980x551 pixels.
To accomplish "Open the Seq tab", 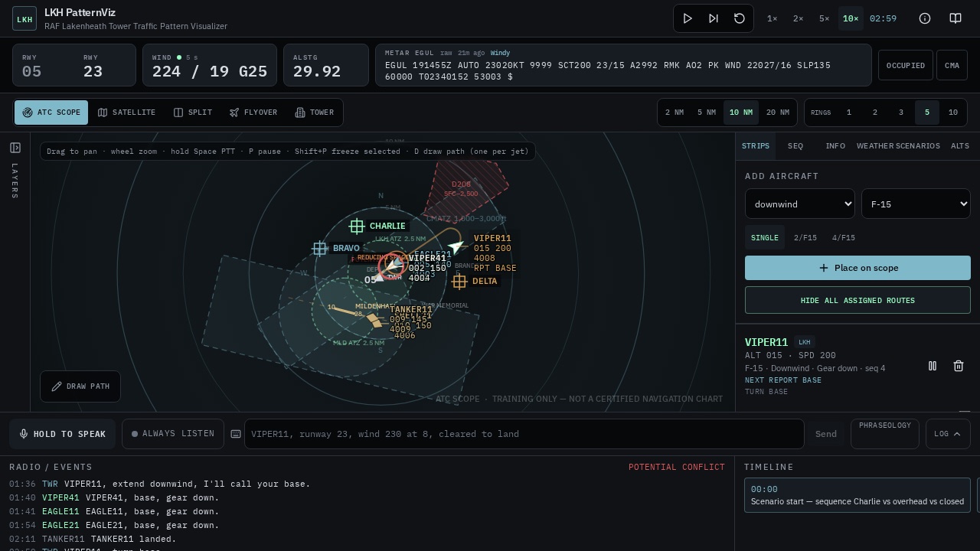I will [795, 146].
